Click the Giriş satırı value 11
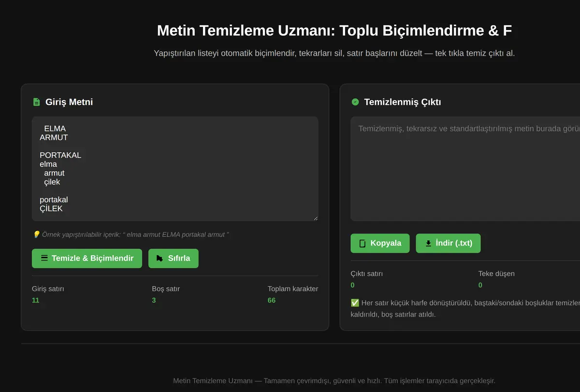This screenshot has height=392, width=580. pos(35,300)
